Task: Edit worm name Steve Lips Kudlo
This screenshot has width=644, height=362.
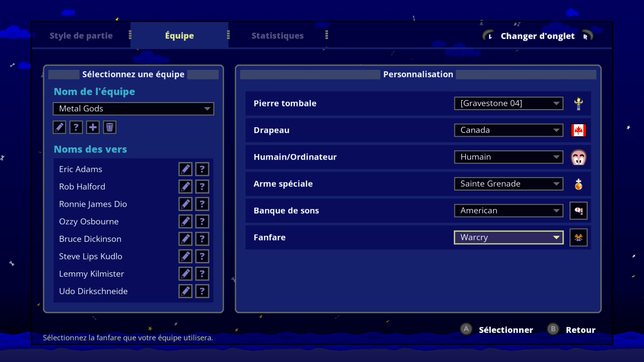Action: [186, 256]
